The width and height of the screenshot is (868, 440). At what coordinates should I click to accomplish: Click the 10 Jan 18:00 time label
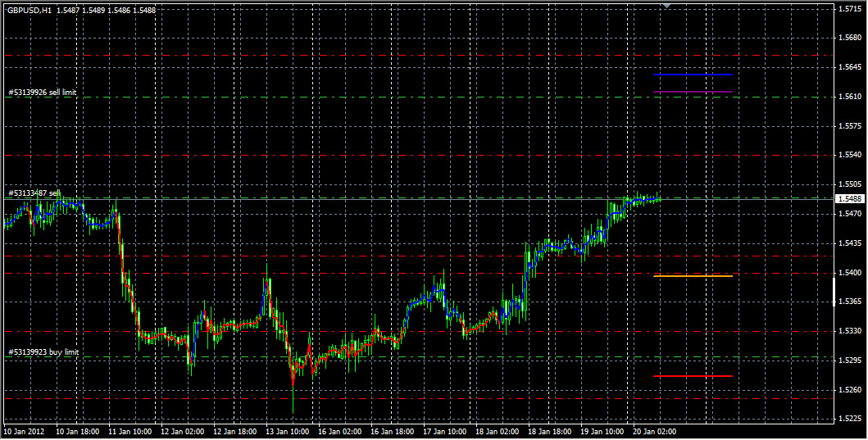coord(78,431)
